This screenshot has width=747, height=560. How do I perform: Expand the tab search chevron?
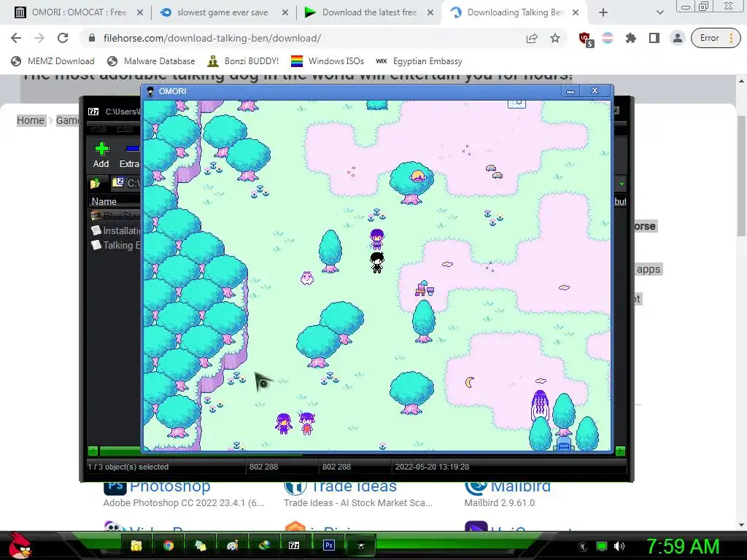[659, 12]
